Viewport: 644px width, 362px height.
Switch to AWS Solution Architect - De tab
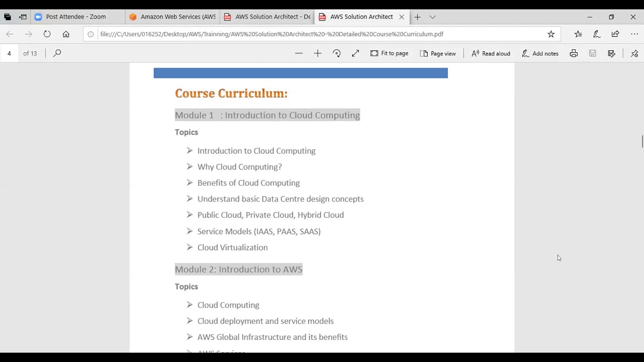[x=267, y=17]
